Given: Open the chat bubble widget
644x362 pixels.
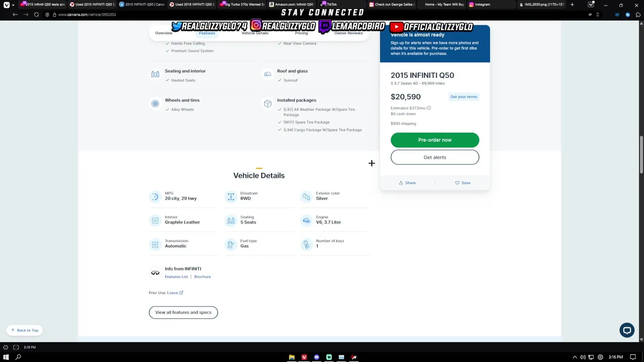Looking at the screenshot, I should pyautogui.click(x=627, y=330).
